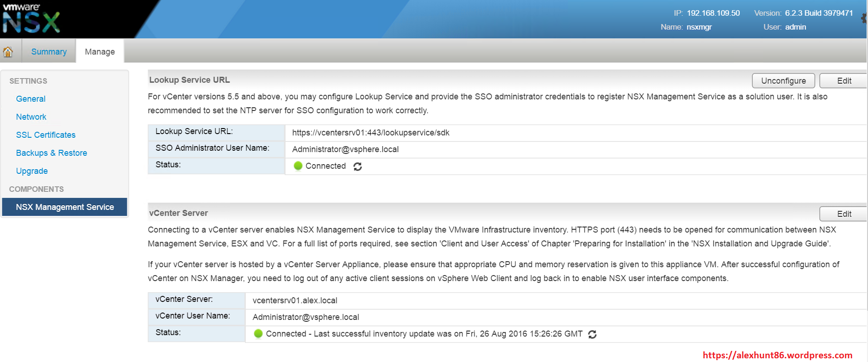Viewport: 868px width, 362px height.
Task: Go to Network settings
Action: click(31, 117)
